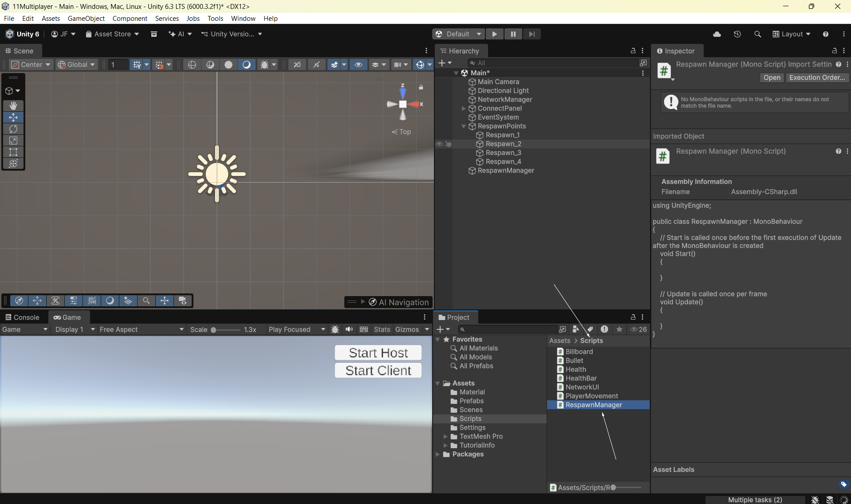Select the Scale tool in Scene
The width and height of the screenshot is (851, 504).
(13, 141)
